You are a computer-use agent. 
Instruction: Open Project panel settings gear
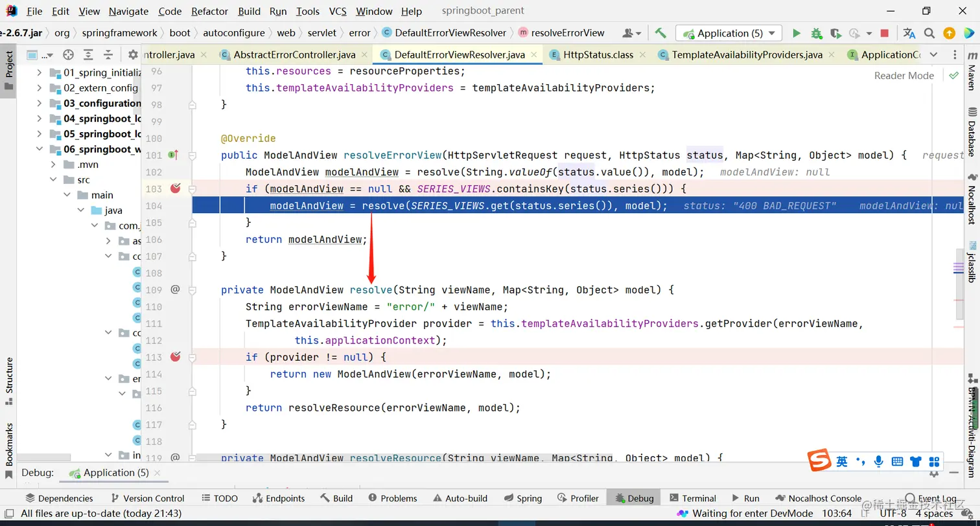point(133,55)
